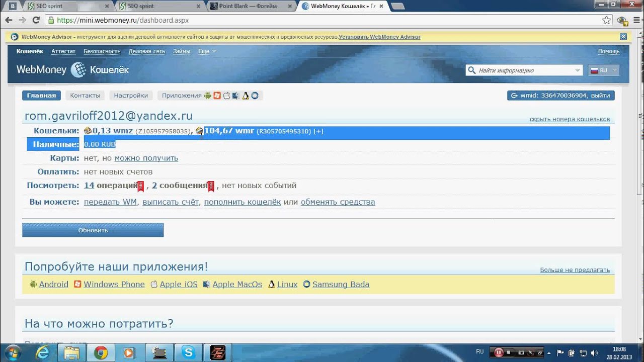Click the Обновить button

point(93,230)
